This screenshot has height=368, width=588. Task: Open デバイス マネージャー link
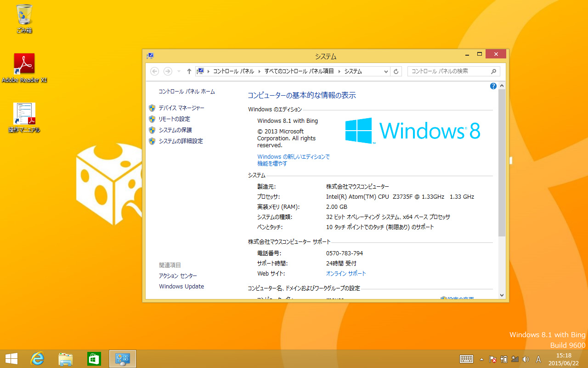pos(181,108)
